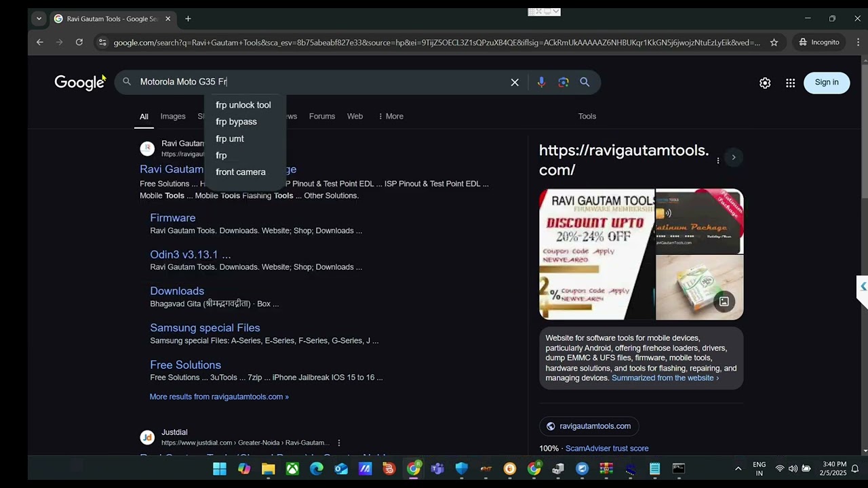Open Google quick settings gear
This screenshot has width=868, height=488.
coord(765,83)
